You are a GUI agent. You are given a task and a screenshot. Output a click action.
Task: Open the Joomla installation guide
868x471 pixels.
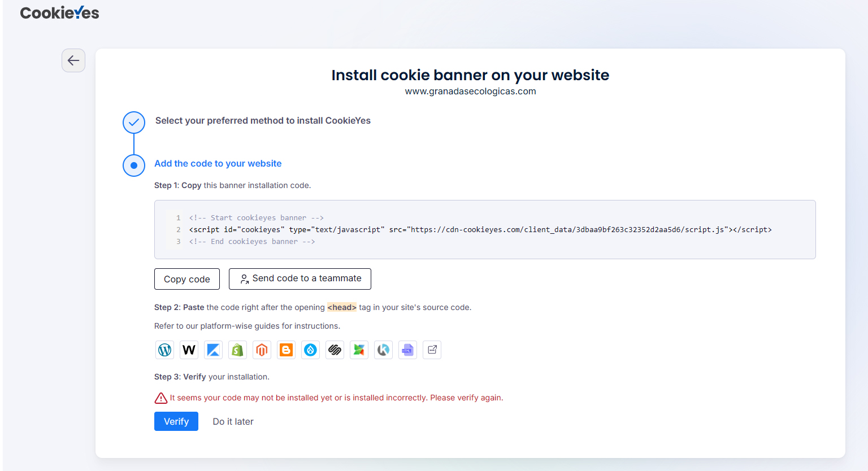pyautogui.click(x=359, y=350)
